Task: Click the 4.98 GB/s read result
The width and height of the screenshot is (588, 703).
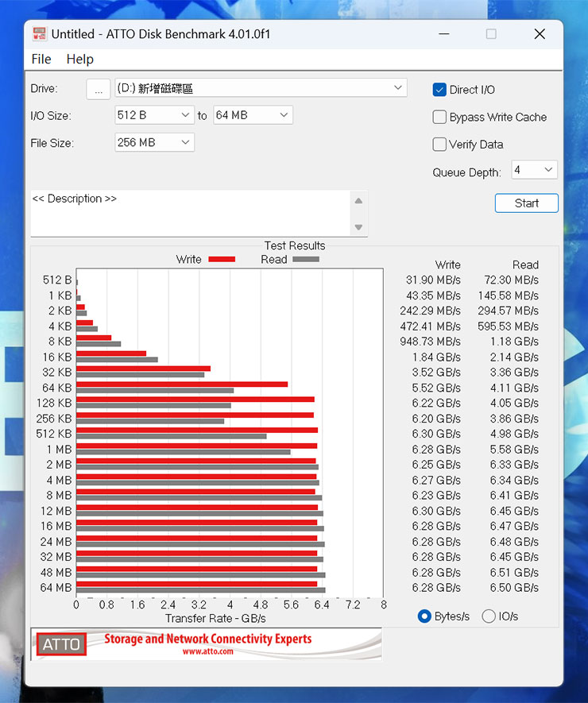Action: (514, 434)
